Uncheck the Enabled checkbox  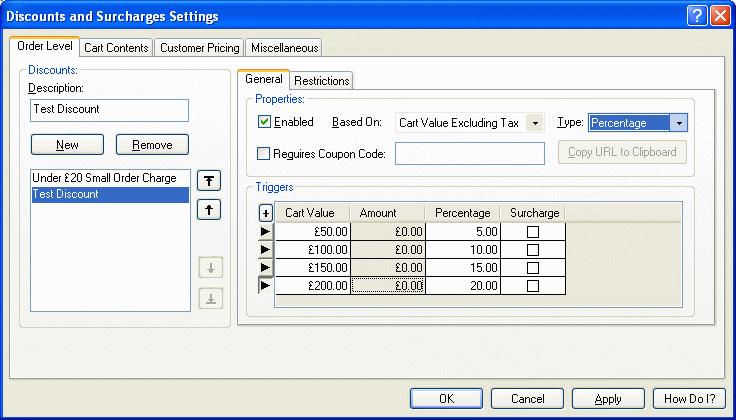(x=265, y=122)
